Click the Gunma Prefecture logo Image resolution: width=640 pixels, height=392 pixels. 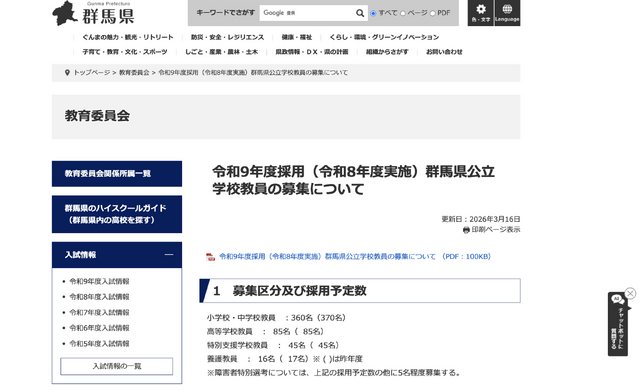[x=93, y=13]
